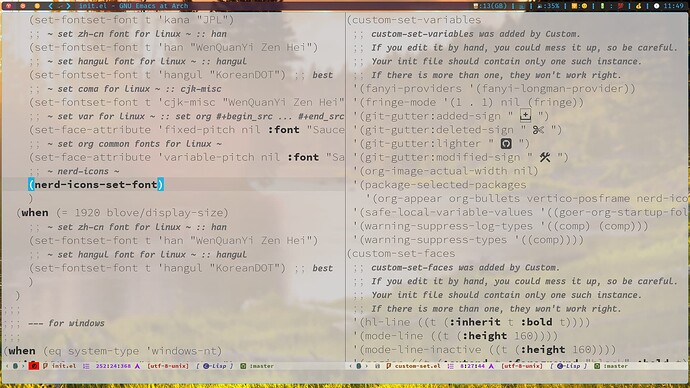Click the init.el buffer name in the mode line

(64, 366)
